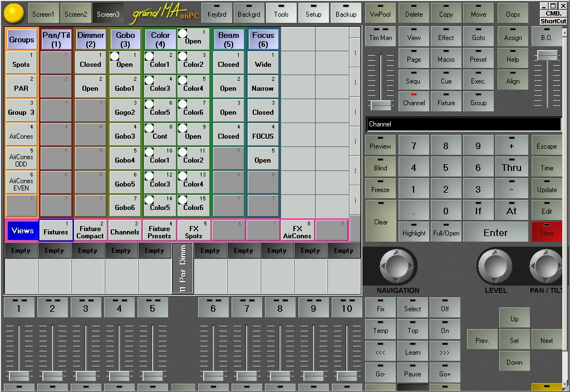Toggle the Tim Man key

380,37
